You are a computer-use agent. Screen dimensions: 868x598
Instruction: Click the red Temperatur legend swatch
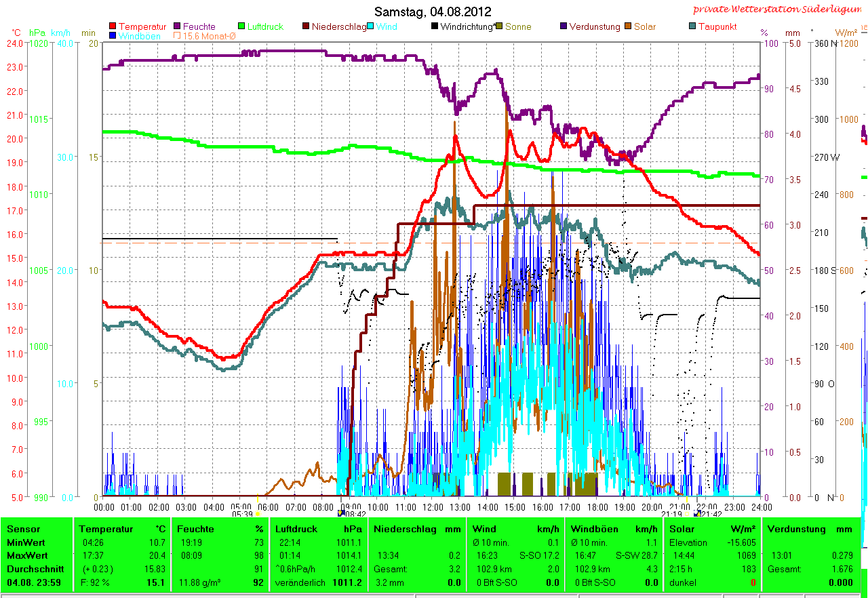tap(113, 27)
